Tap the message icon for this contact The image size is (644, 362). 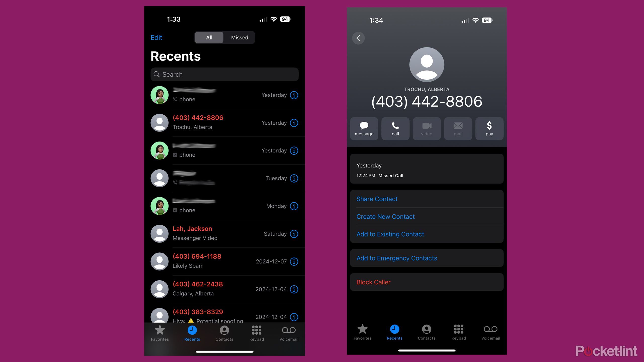coord(364,128)
